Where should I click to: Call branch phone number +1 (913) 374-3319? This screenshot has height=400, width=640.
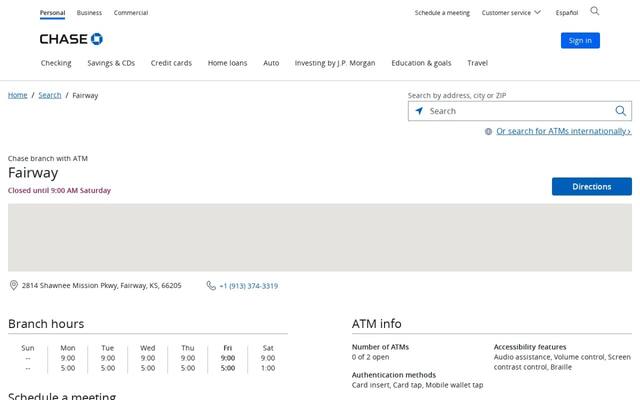pos(249,286)
